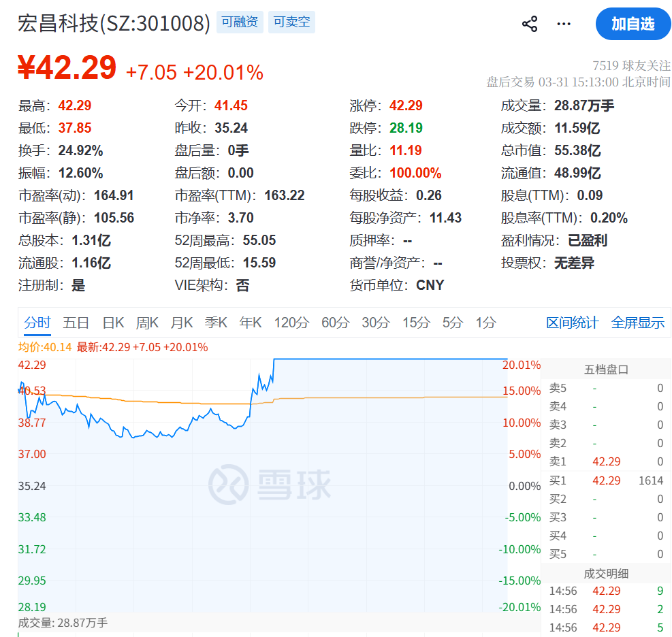Select the 年K tab

tap(250, 323)
